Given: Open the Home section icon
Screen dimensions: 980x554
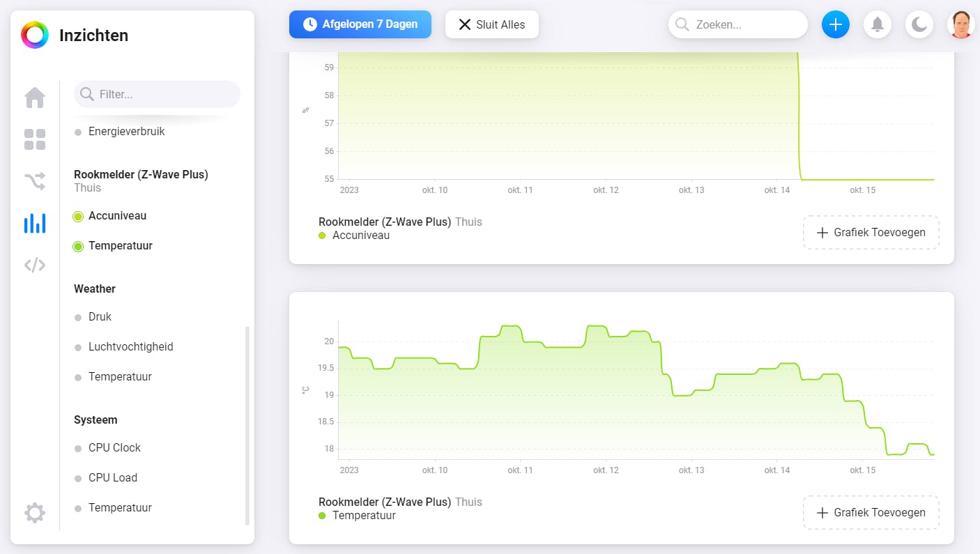Looking at the screenshot, I should click(35, 98).
